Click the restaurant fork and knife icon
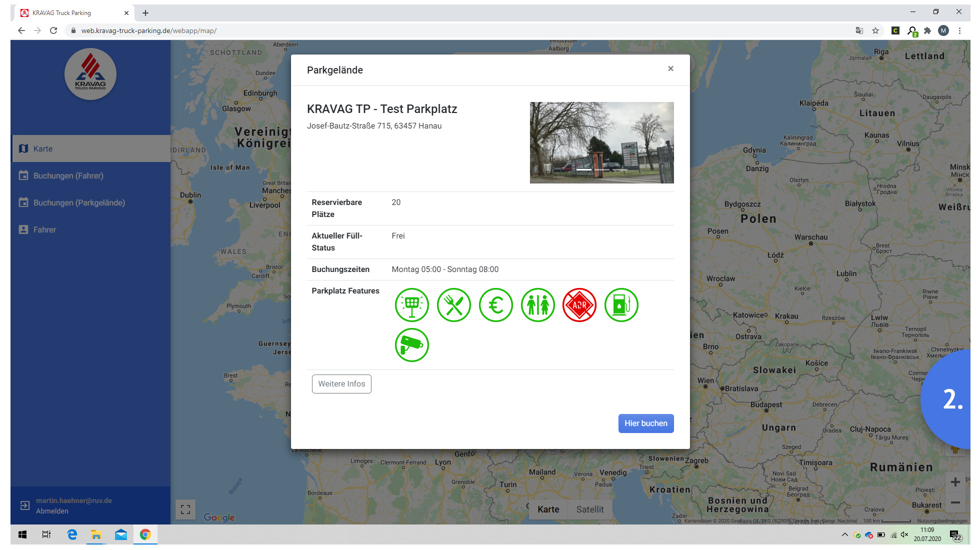Image resolution: width=980 pixels, height=550 pixels. (x=453, y=305)
